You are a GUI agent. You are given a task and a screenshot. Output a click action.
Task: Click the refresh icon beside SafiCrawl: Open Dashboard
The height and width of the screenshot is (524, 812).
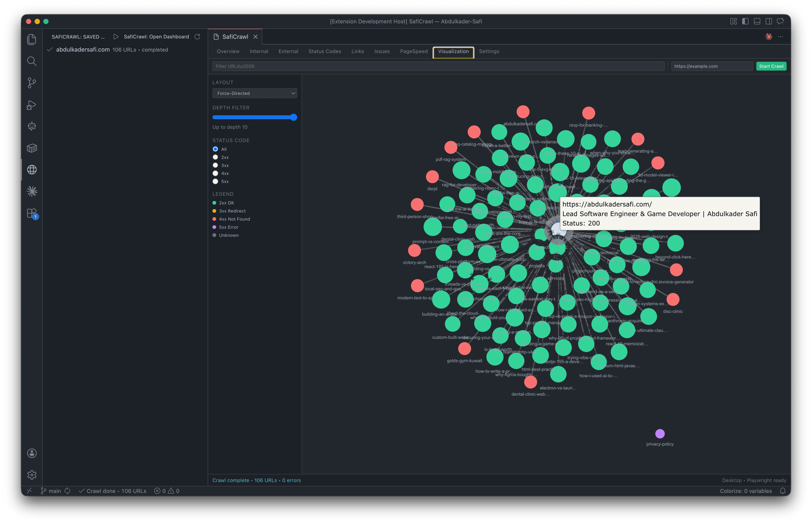[x=197, y=37]
